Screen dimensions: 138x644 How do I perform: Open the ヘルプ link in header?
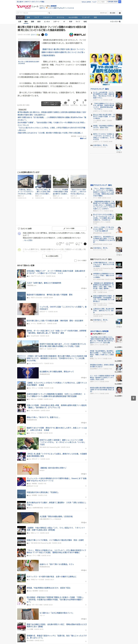[x=94, y=2]
